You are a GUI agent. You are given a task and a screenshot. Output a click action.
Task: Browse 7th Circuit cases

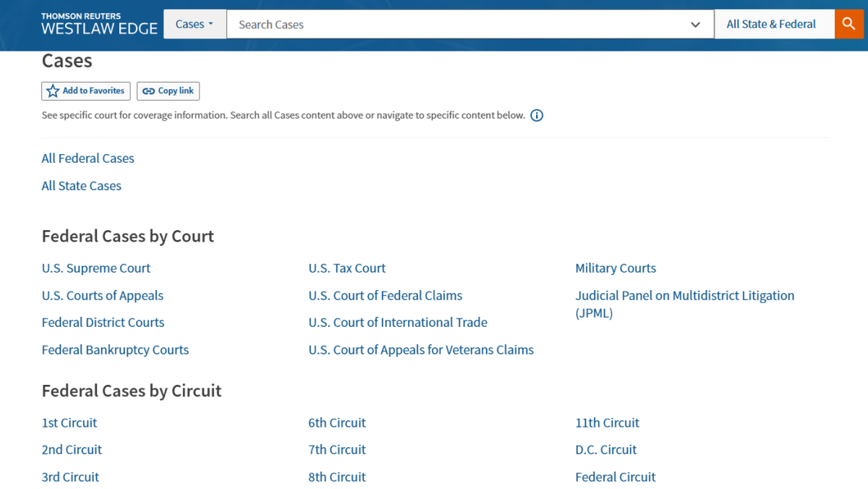(337, 450)
